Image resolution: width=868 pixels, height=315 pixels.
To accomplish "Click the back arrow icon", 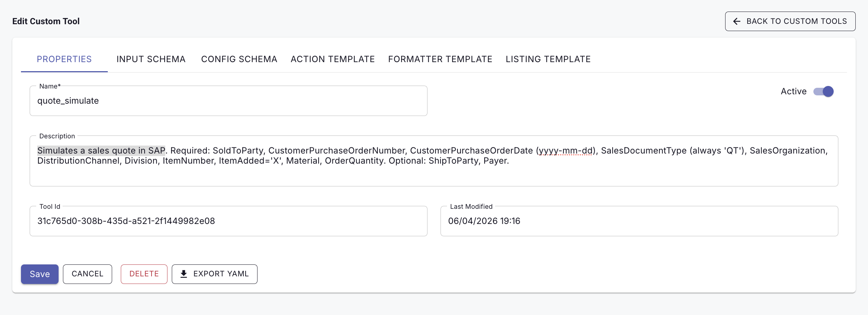I will (x=737, y=21).
